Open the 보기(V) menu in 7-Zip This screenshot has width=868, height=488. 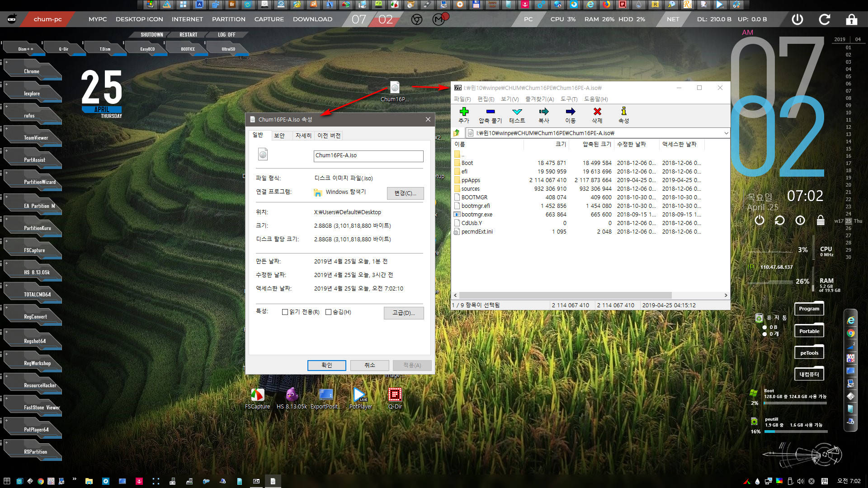point(509,99)
